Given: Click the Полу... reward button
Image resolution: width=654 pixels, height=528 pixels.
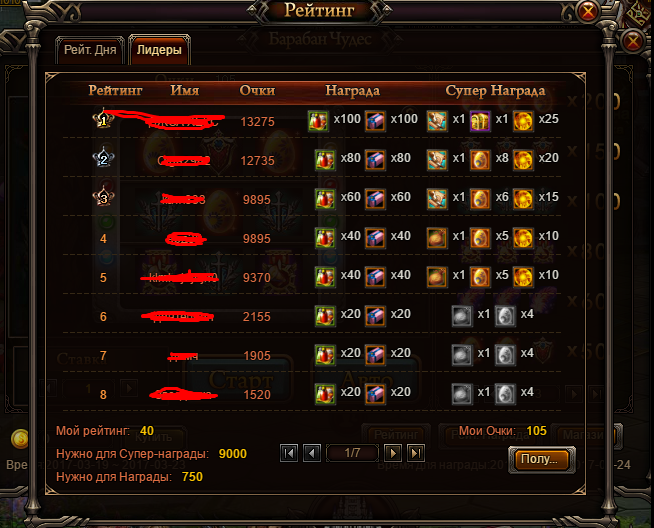Looking at the screenshot, I should [x=541, y=459].
